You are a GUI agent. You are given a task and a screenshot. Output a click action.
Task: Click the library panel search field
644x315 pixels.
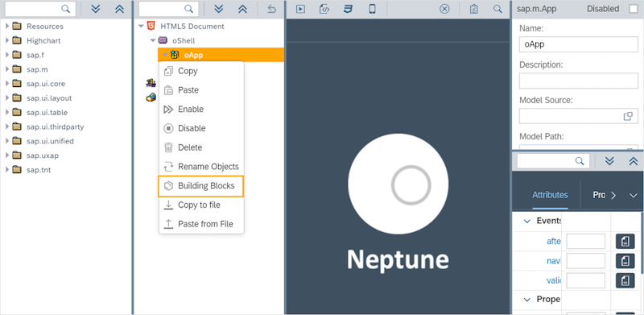[40, 9]
